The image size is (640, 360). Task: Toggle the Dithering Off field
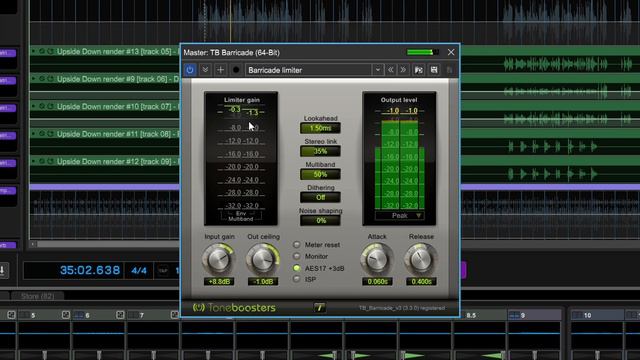pyautogui.click(x=320, y=198)
